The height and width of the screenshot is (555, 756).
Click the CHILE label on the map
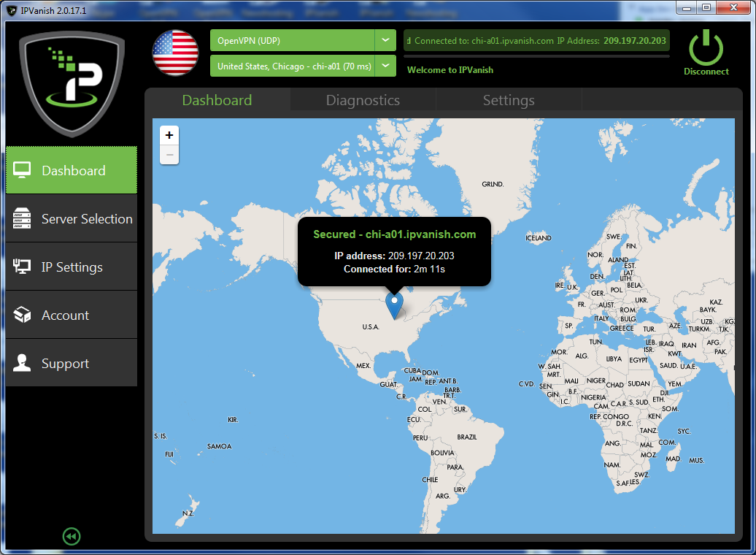[x=430, y=479]
